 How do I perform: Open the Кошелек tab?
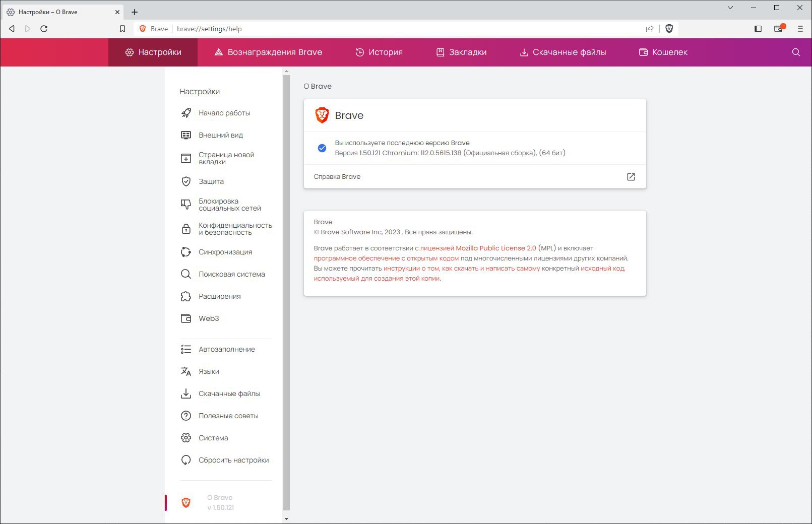(x=663, y=52)
